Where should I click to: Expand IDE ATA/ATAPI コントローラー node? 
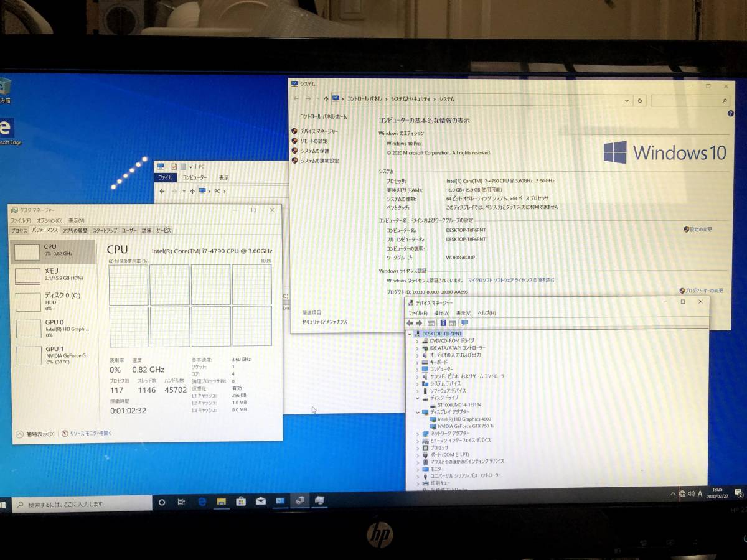pyautogui.click(x=418, y=348)
